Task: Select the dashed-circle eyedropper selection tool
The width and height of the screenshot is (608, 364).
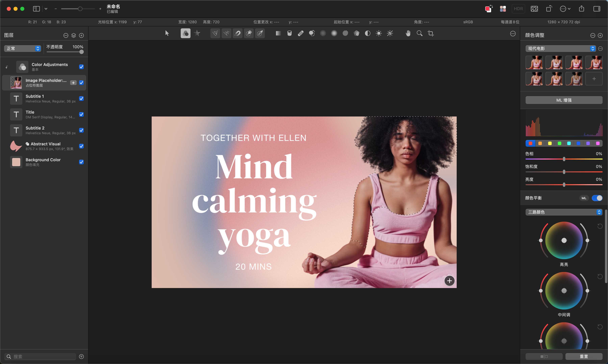Action: 260,33
